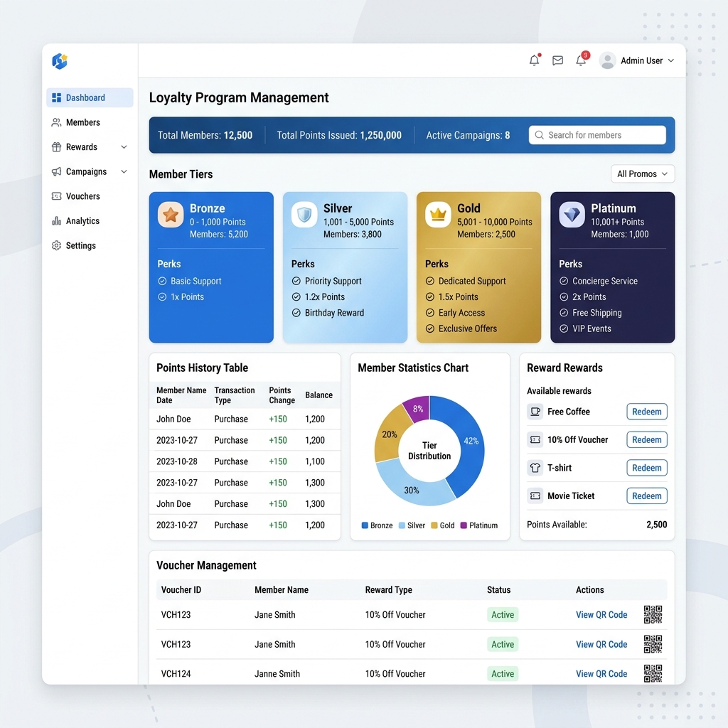Click the Janne Smith member name cell
728x728 pixels.
tap(277, 674)
